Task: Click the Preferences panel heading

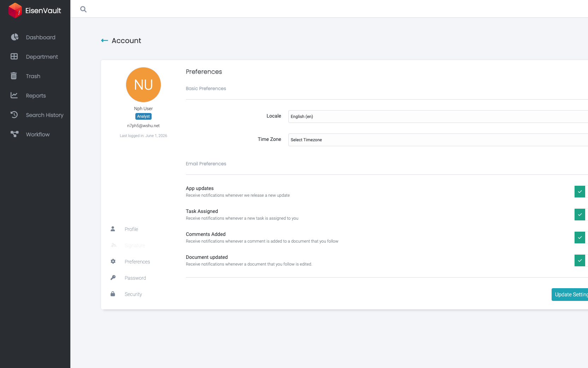Action: click(x=204, y=72)
